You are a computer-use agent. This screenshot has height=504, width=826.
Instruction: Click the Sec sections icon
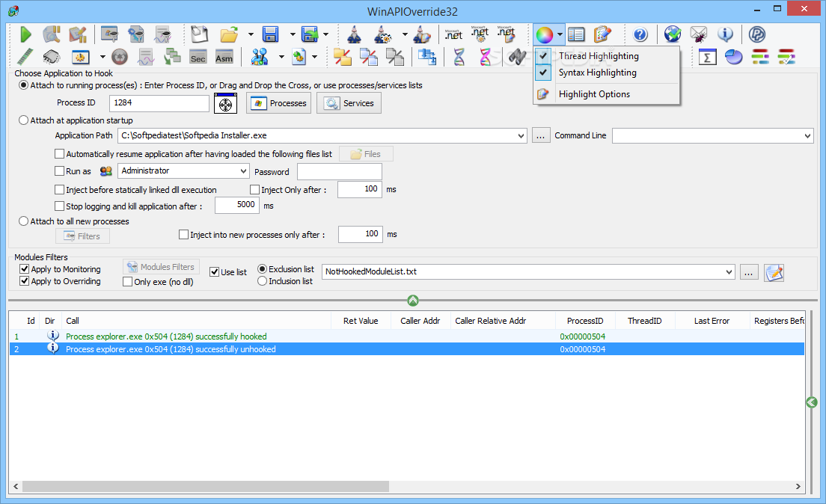tap(198, 57)
